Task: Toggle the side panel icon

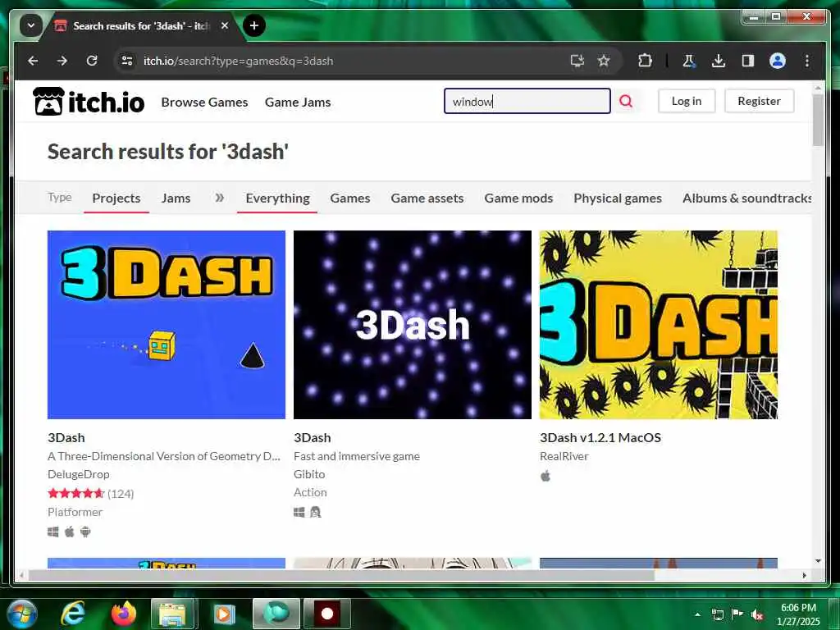Action: click(x=748, y=61)
